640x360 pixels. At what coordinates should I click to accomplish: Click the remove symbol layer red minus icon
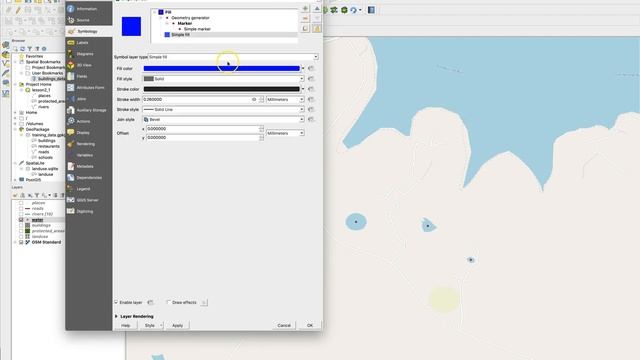305,18
